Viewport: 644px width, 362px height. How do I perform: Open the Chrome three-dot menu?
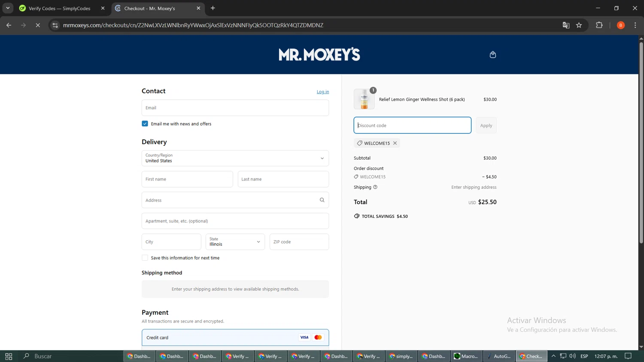pyautogui.click(x=635, y=25)
